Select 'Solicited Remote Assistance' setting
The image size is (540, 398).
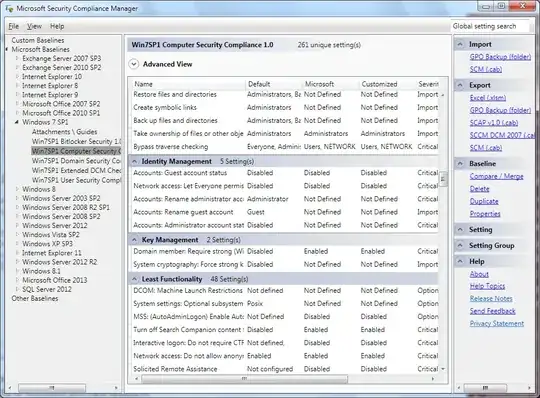(x=285, y=369)
